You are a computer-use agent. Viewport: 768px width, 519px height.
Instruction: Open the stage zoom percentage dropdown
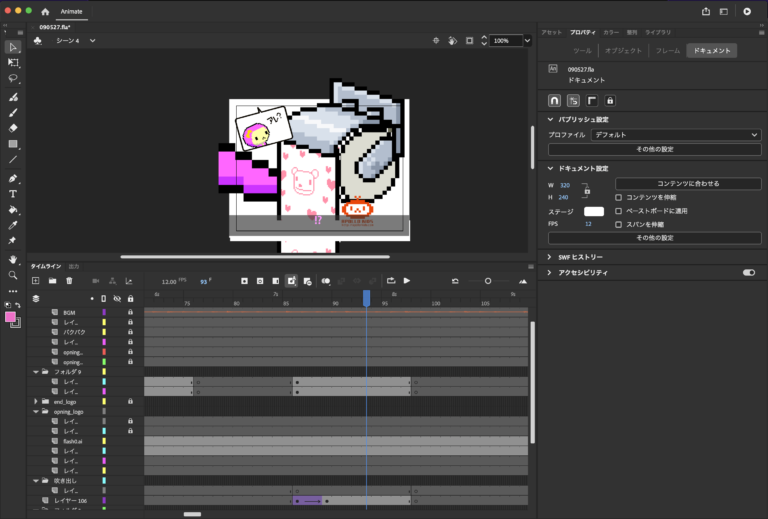528,41
